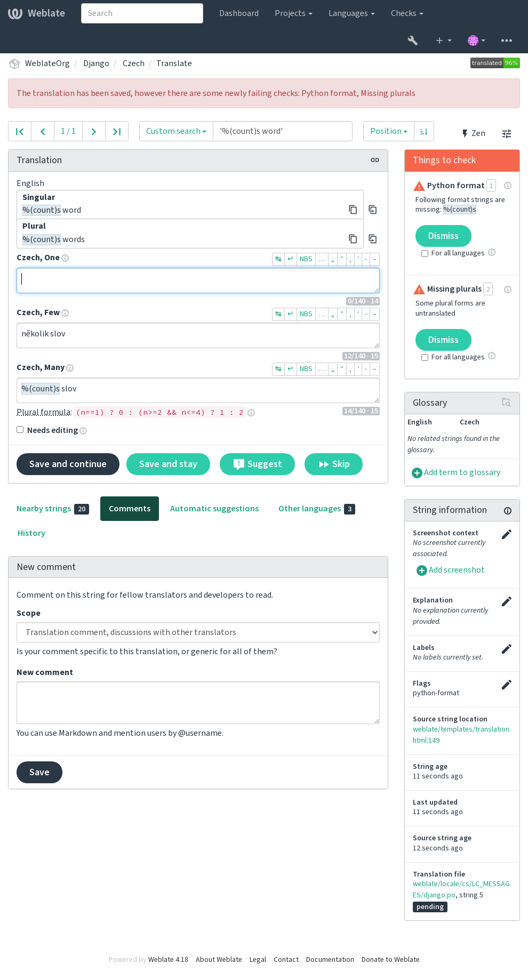Copy the singular source string

tap(353, 210)
